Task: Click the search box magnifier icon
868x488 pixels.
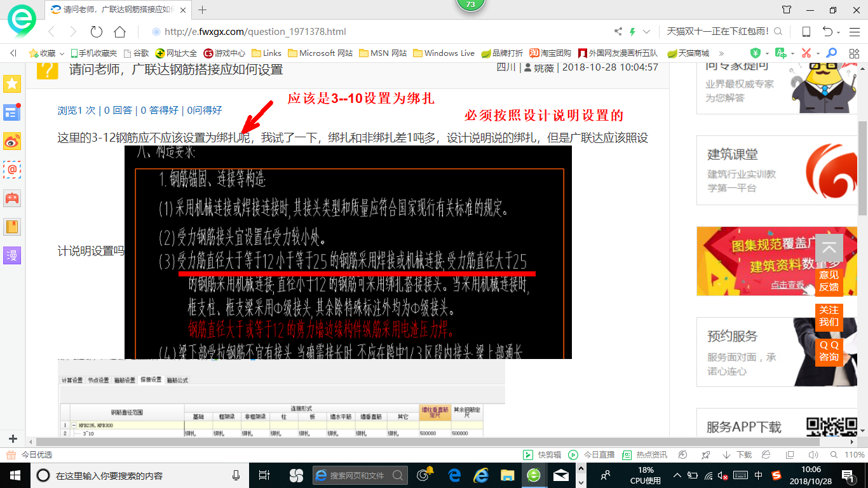Action: tap(778, 31)
